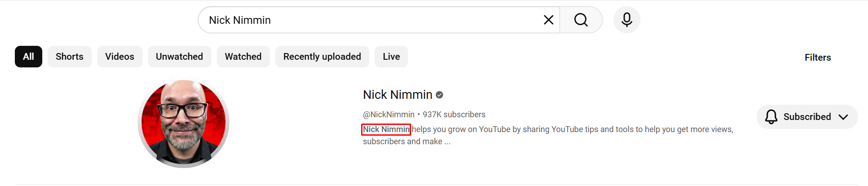868x186 pixels.
Task: Expand the Subscribed dropdown chevron
Action: 843,117
